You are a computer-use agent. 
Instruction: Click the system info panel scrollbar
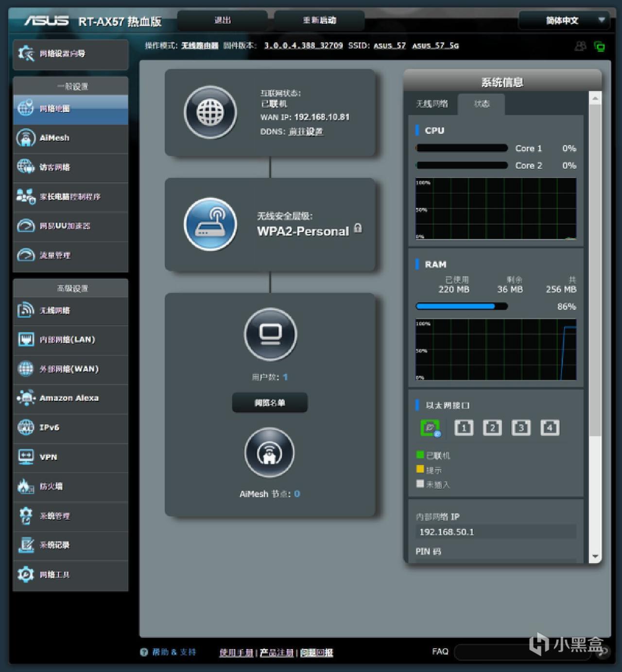pyautogui.click(x=595, y=269)
